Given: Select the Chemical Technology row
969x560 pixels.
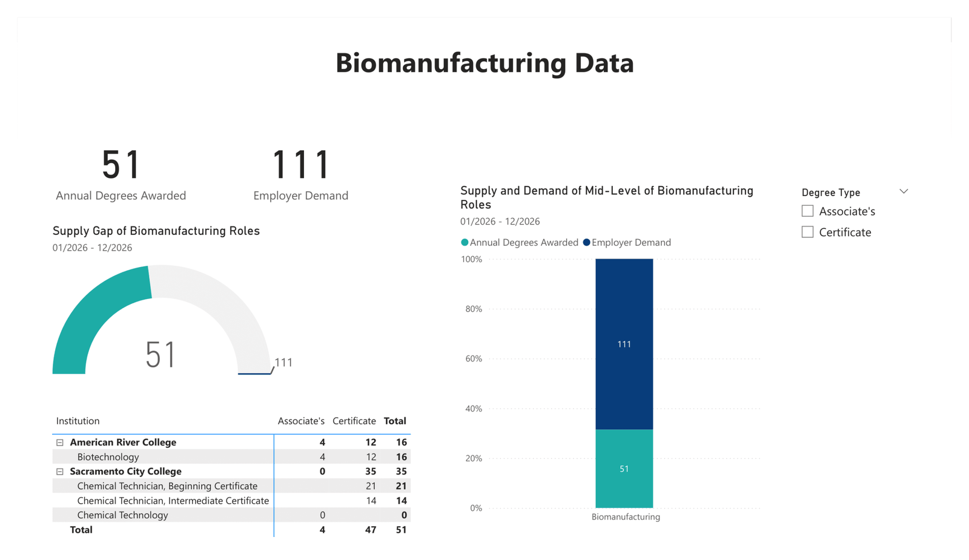Looking at the screenshot, I should [x=122, y=515].
